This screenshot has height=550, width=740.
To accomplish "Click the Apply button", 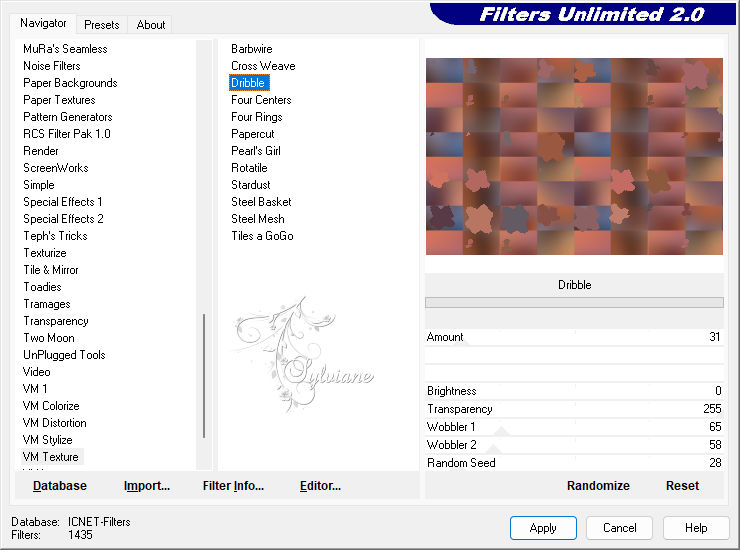I will click(x=543, y=528).
